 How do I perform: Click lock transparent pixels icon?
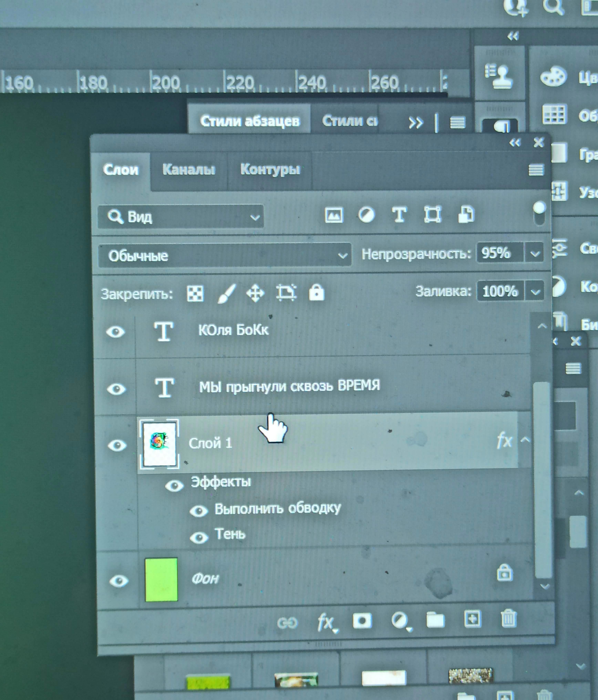[195, 293]
